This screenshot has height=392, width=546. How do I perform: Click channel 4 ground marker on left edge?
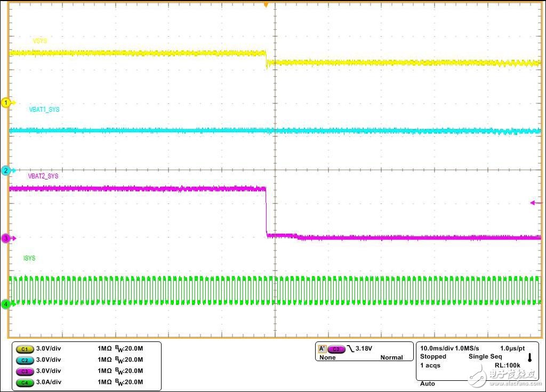point(6,304)
